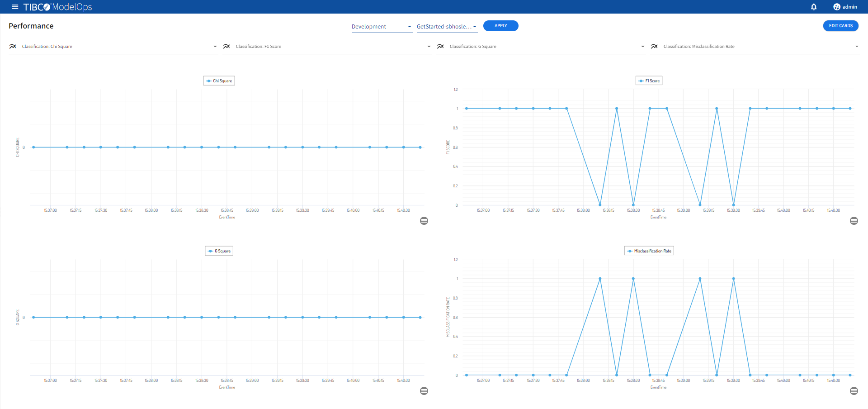Toggle F1 Score legend series visibility
This screenshot has height=409, width=868.
(649, 81)
